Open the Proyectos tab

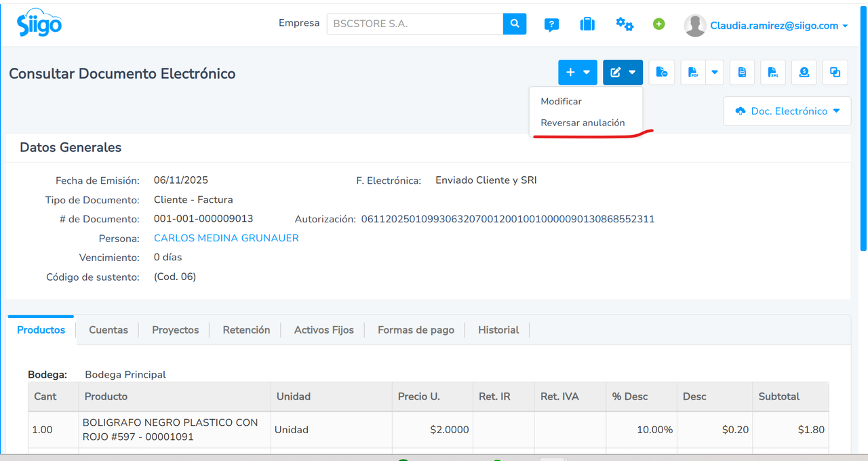[176, 330]
